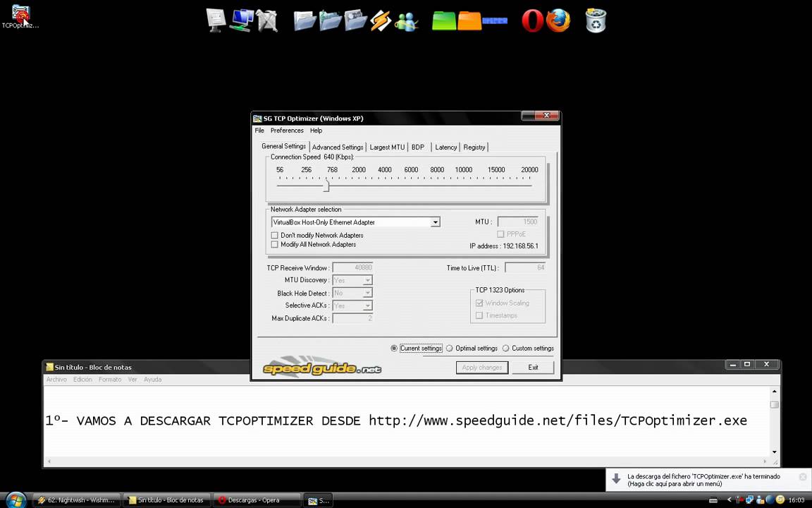Screen dimensions: 812x508
Task: Open Notepad's Ver menu
Action: click(133, 380)
